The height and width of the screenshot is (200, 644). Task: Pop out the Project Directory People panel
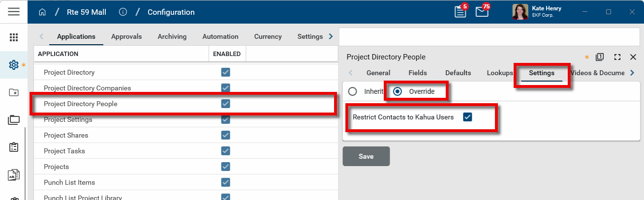[x=600, y=57]
